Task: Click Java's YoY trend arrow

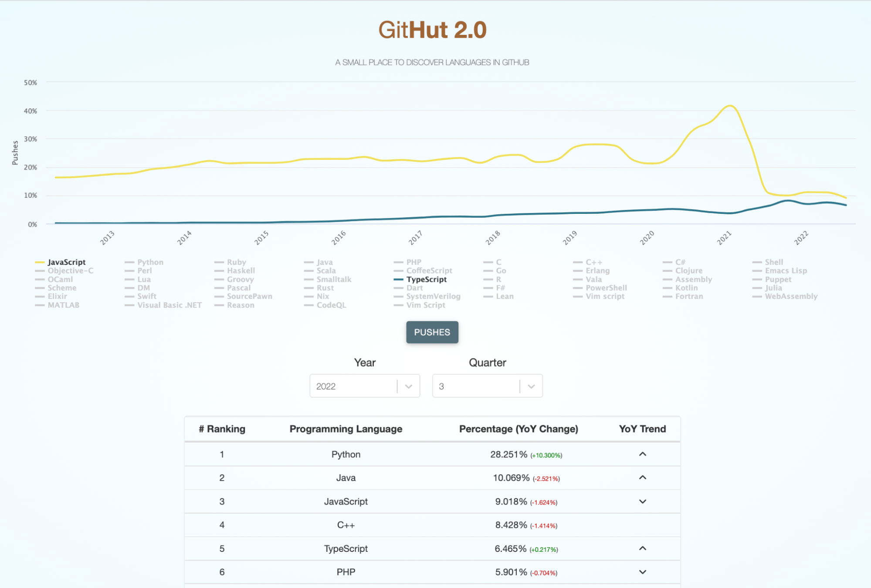Action: point(642,478)
